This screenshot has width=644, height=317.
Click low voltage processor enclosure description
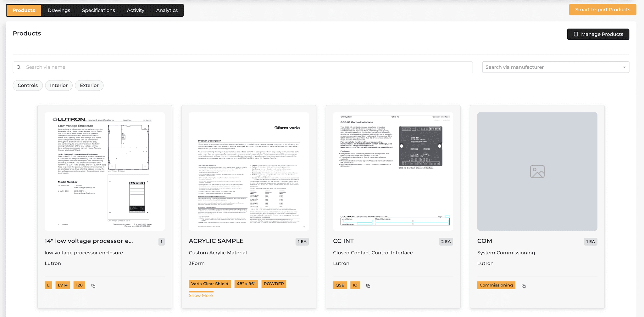[84, 252]
